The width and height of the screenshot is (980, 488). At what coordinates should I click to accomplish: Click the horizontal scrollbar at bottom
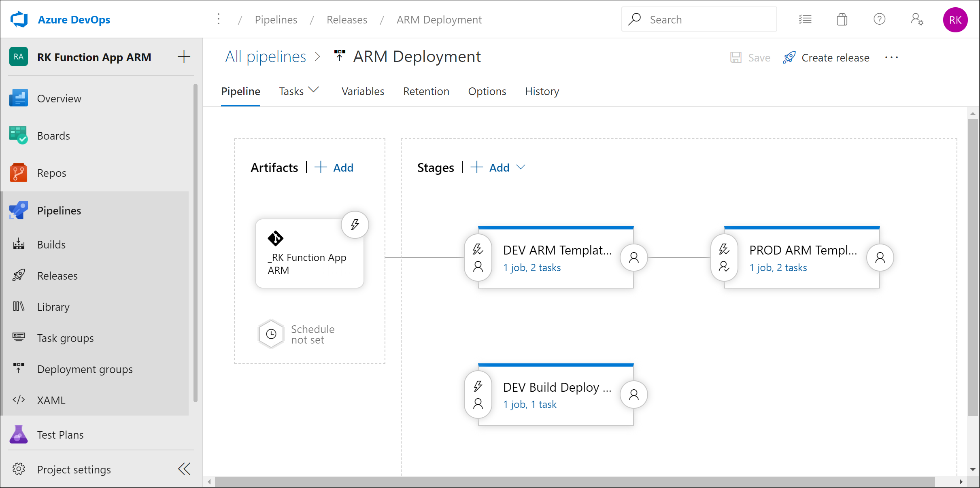click(x=575, y=482)
